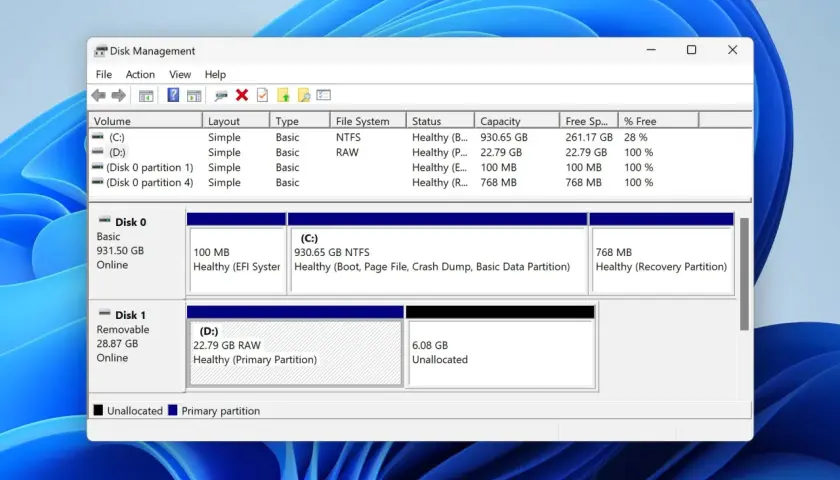Click the NTFS file system cell
Viewport: 840px width, 480px height.
point(348,137)
